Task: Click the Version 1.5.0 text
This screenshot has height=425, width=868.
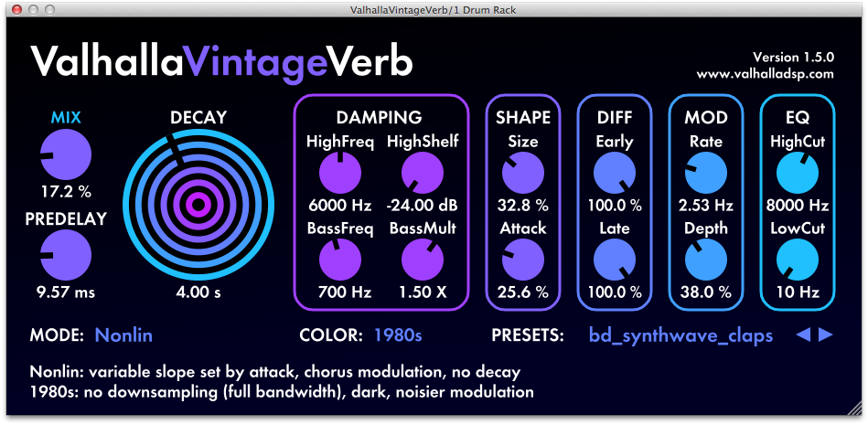Action: coord(793,57)
